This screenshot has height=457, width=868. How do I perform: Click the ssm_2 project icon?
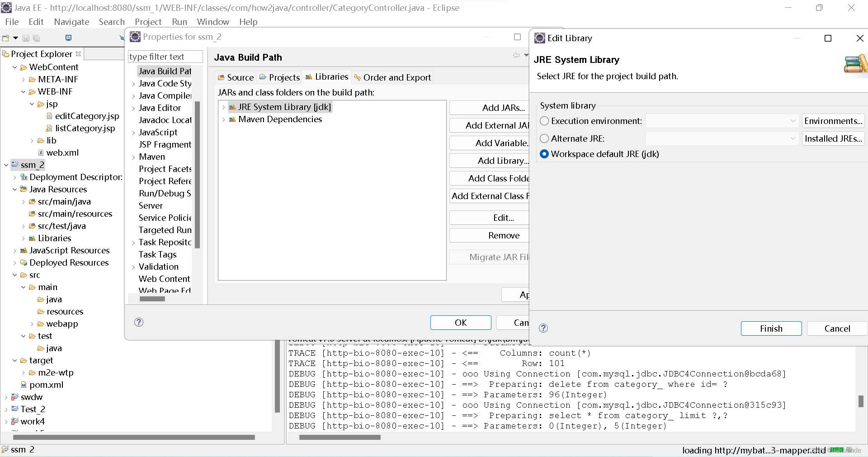pyautogui.click(x=15, y=165)
